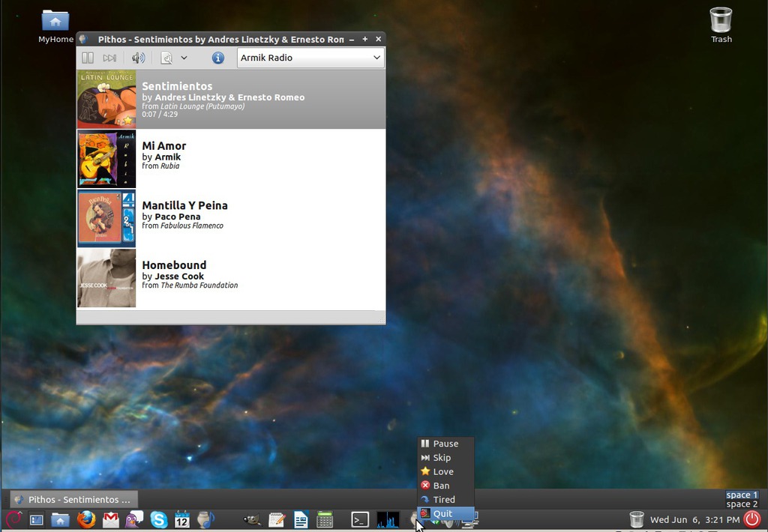Click artist line "by Andres Linetzky & Ernesto Romeo"
Viewport: 768px width, 532px height.
(223, 97)
